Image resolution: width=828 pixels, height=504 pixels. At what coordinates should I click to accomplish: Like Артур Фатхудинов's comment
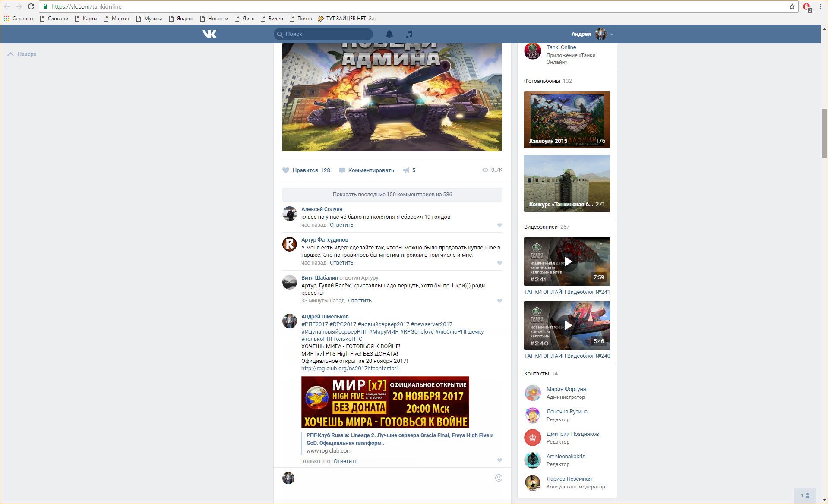[x=499, y=263]
